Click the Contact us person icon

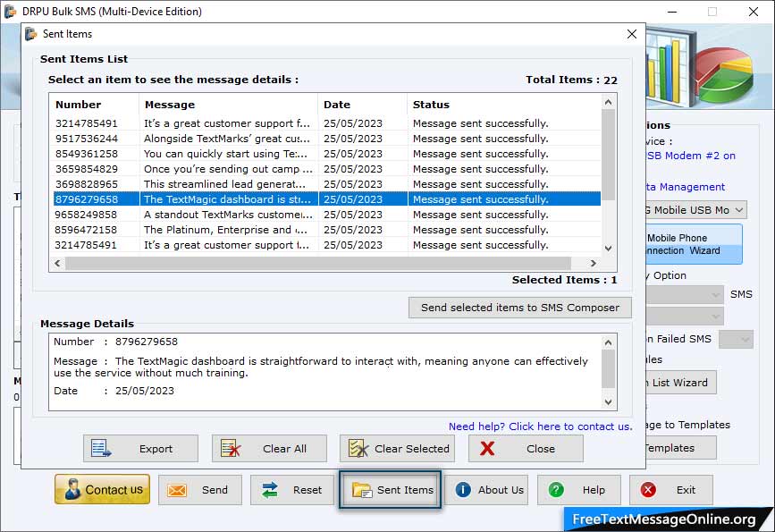72,489
